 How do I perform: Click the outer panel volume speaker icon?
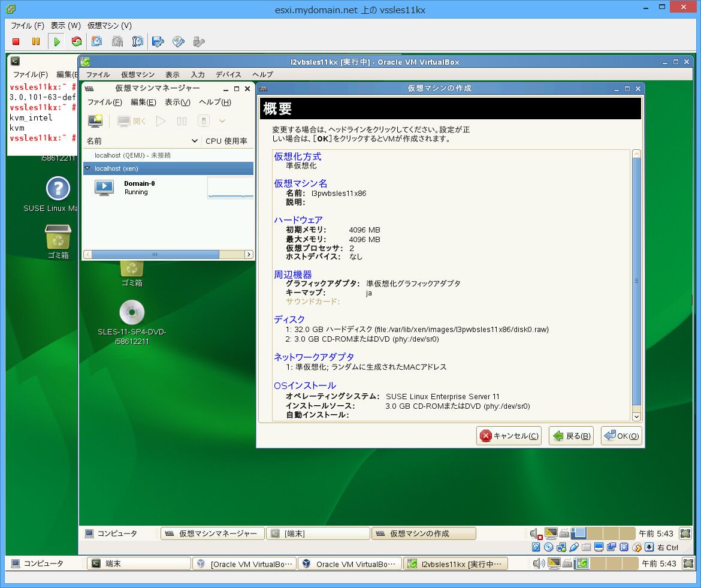(x=539, y=563)
